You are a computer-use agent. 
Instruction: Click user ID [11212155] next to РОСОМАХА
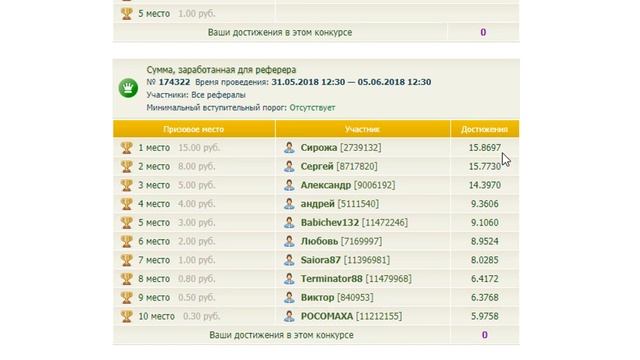[379, 316]
